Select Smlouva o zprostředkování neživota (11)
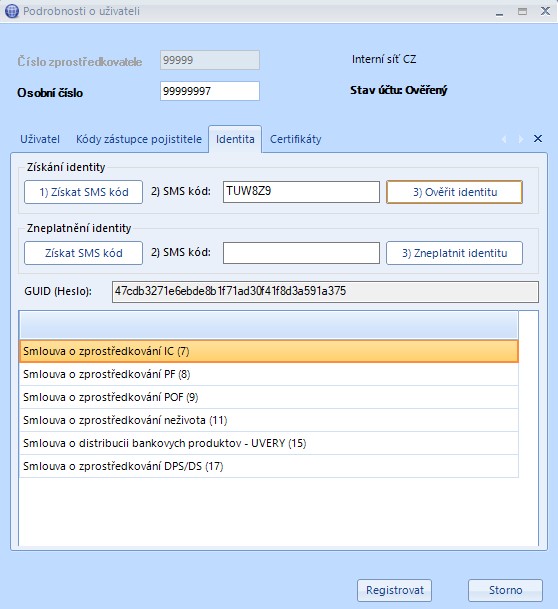558x609 pixels. (269, 420)
